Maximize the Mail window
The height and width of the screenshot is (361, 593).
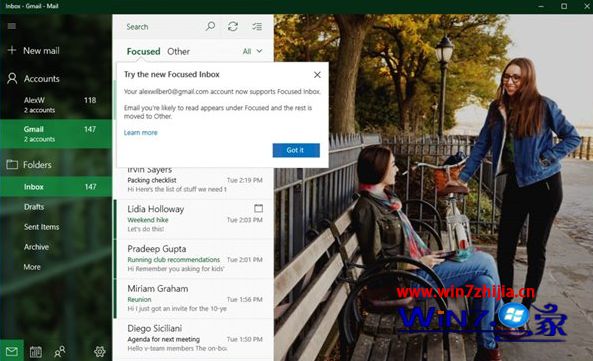click(x=564, y=6)
